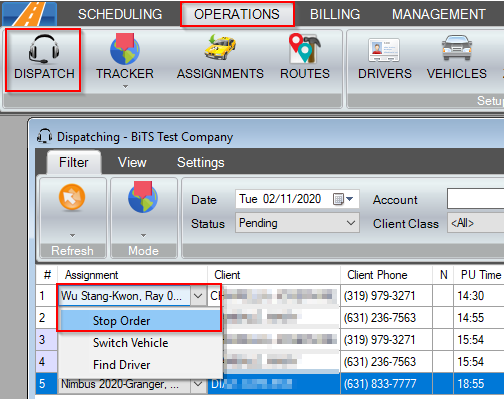504x399 pixels.
Task: Select row number 2
Action: 47,318
